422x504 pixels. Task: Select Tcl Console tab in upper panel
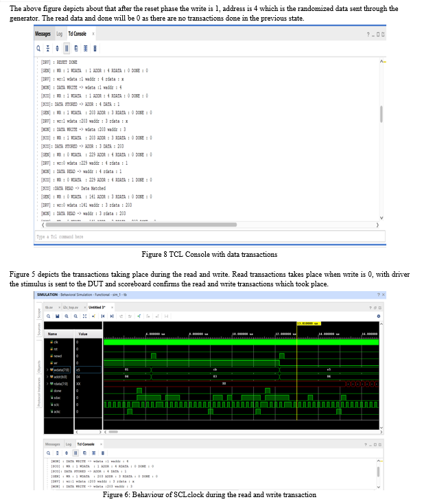pyautogui.click(x=77, y=34)
